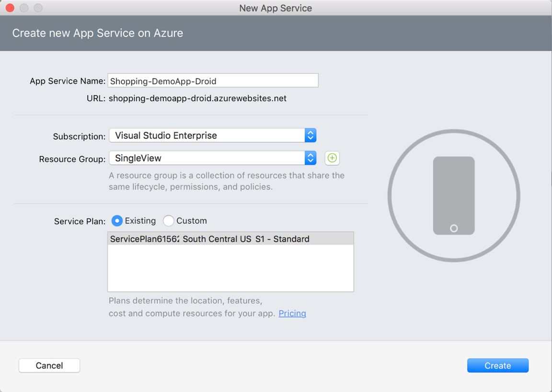This screenshot has height=392, width=552.
Task: Click the window zoom button in title bar
Action: [x=38, y=8]
